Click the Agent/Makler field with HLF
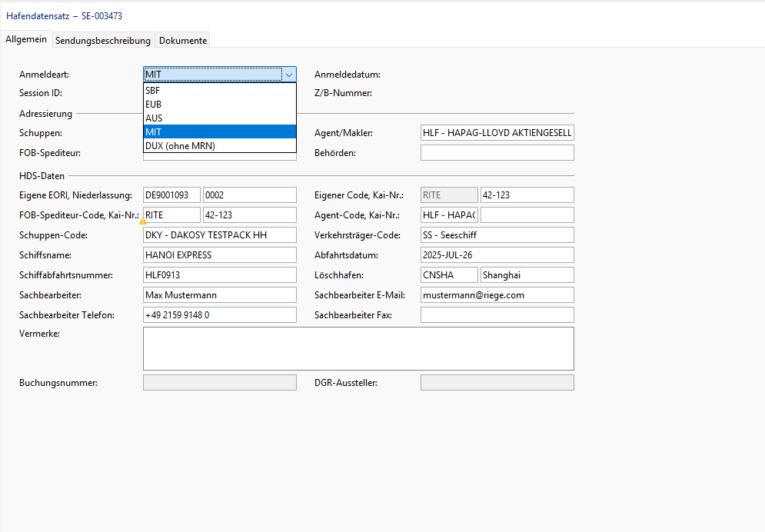Screen dimensions: 765x532 click(497, 133)
